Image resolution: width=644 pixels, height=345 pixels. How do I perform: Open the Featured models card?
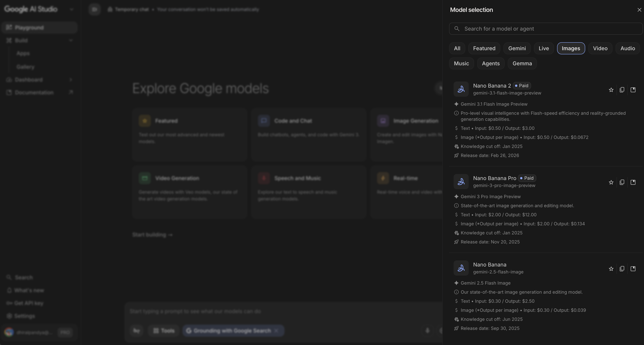coord(189,134)
